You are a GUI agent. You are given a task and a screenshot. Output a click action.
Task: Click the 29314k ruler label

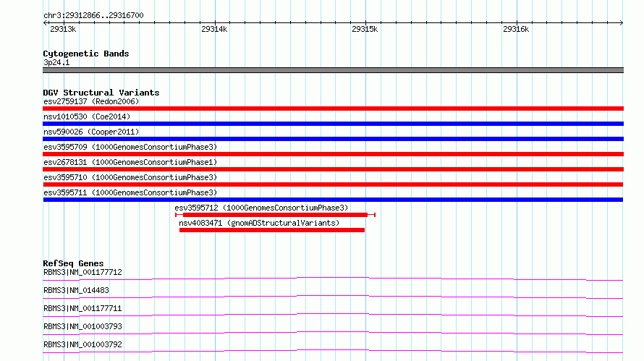pos(214,29)
